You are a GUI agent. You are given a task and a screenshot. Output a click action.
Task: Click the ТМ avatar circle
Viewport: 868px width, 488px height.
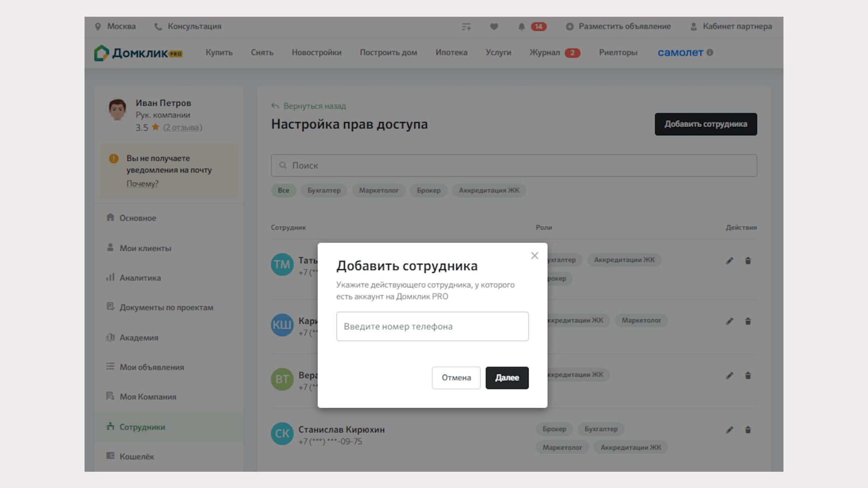click(282, 265)
